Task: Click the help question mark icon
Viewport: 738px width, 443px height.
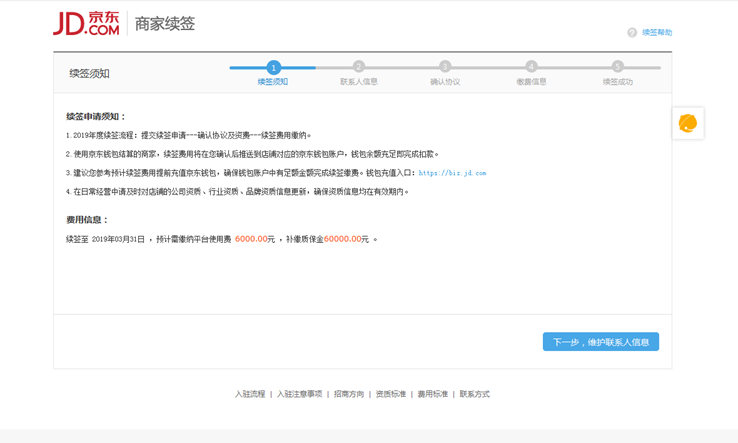Action: [632, 32]
